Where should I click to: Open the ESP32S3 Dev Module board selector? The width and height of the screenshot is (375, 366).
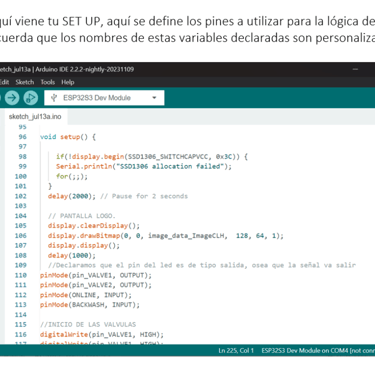(x=104, y=98)
